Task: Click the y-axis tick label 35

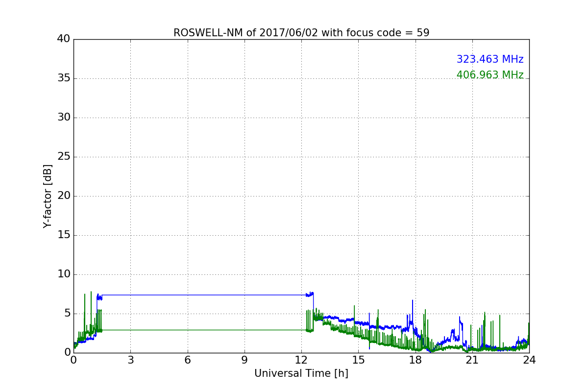Action: coord(64,78)
